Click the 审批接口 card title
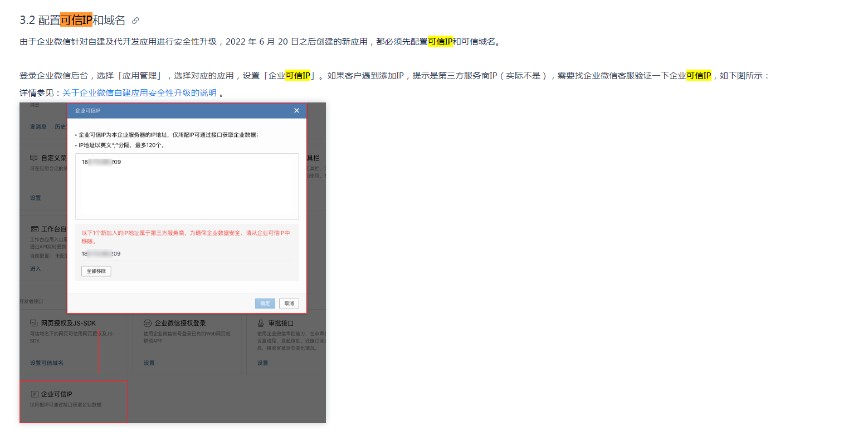Viewport: 868px width, 436px height. tap(280, 323)
